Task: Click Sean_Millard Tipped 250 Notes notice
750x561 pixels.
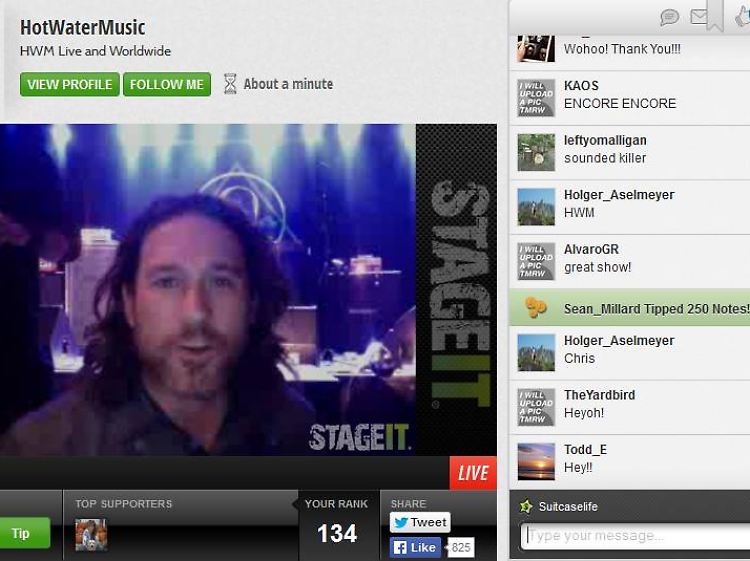Action: [629, 308]
